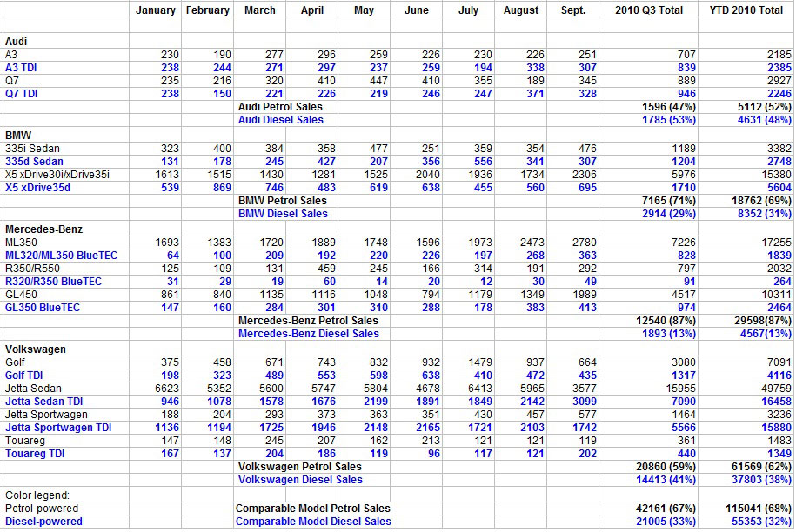Select the Jetta Sportwagen row label
The width and height of the screenshot is (796, 532).
click(x=46, y=415)
